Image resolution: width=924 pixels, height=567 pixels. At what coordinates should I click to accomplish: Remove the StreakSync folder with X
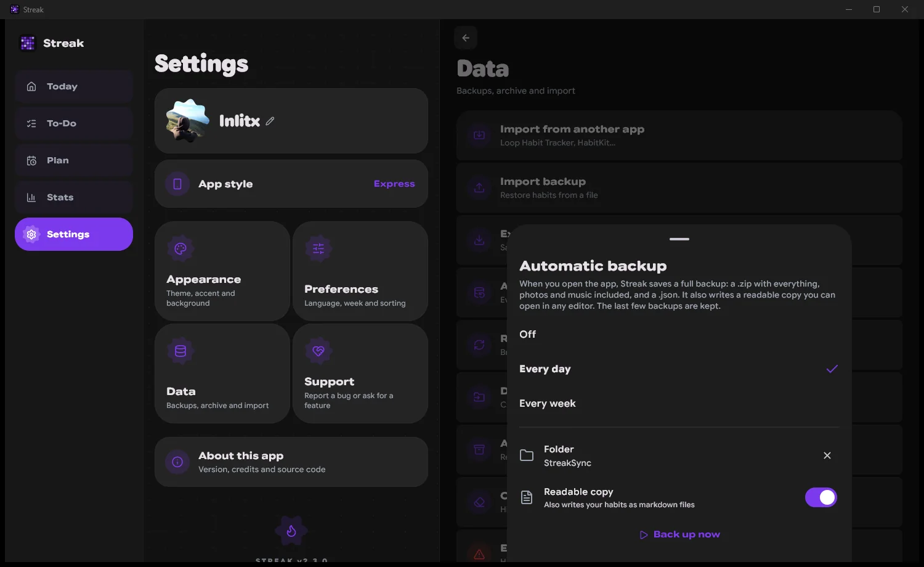point(827,455)
